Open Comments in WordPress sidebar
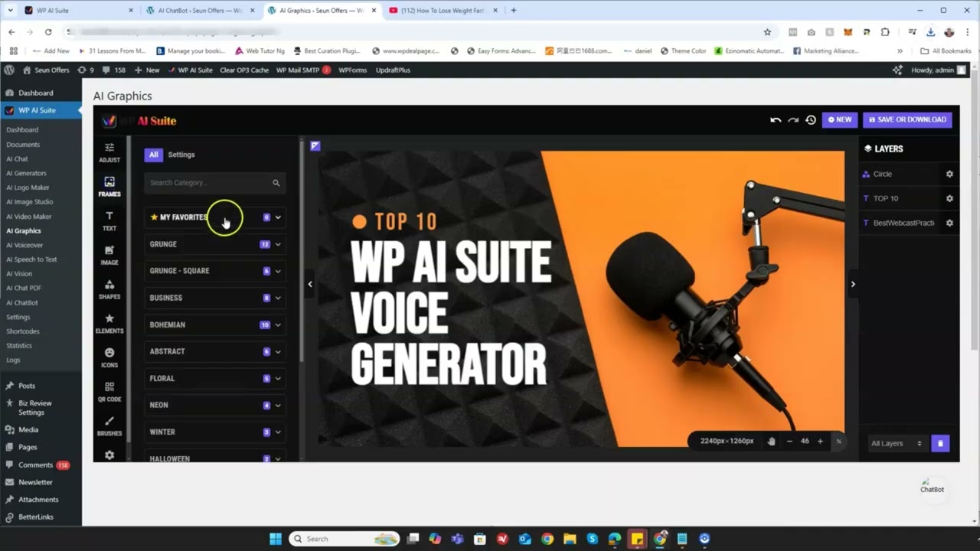 [35, 465]
